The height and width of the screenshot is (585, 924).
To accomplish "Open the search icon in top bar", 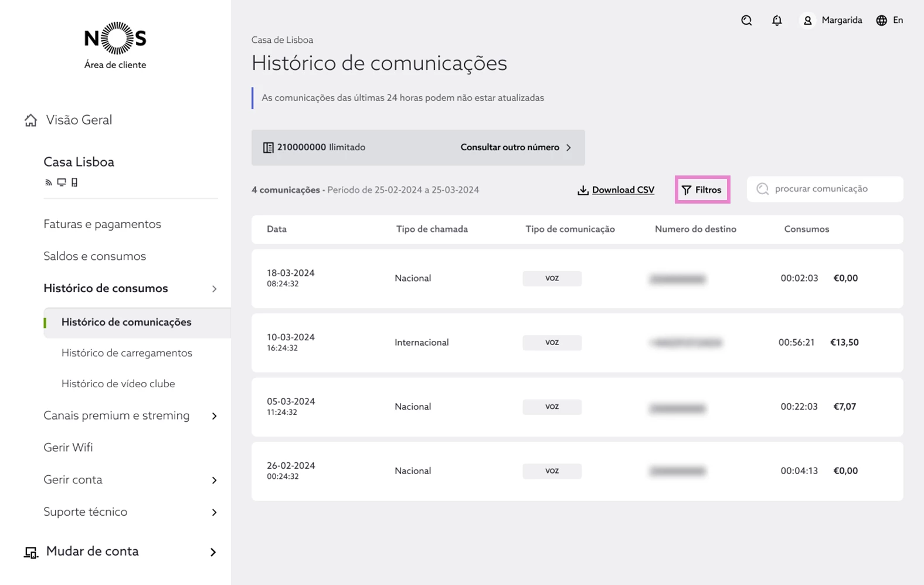I will (x=746, y=21).
